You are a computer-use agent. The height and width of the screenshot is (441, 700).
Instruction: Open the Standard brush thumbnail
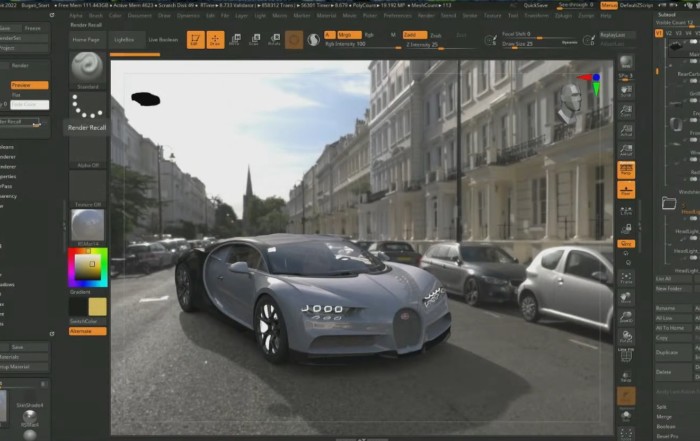tap(87, 67)
